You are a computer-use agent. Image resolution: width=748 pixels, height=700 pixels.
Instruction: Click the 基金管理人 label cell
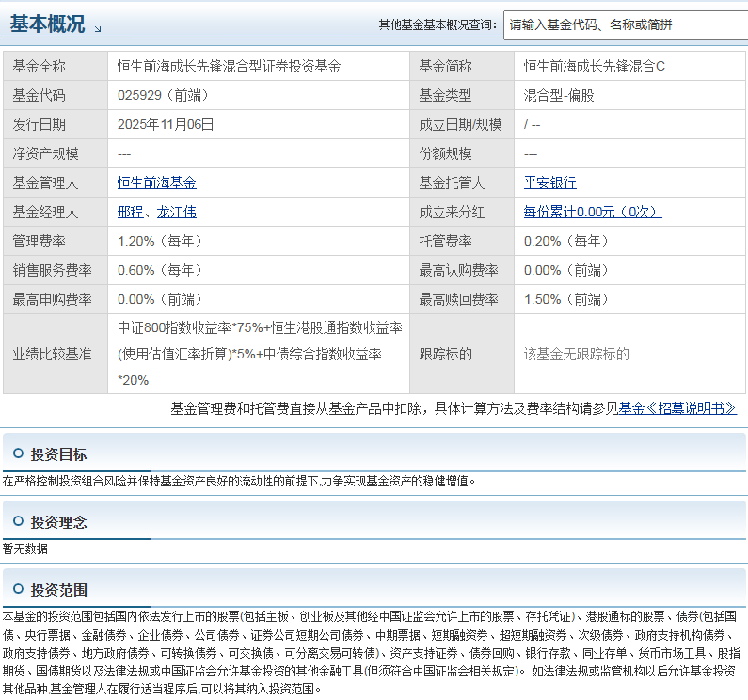point(56,183)
